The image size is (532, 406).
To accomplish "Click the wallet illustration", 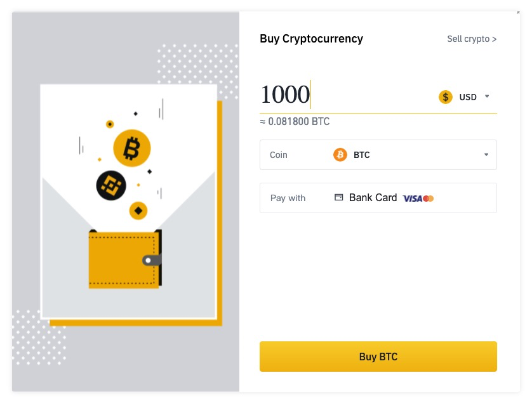I will (x=124, y=260).
